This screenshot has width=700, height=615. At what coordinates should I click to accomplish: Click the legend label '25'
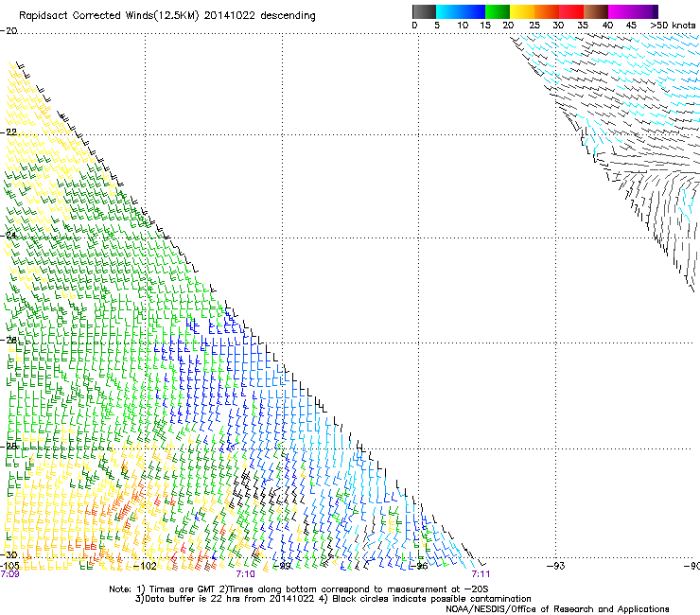click(534, 26)
